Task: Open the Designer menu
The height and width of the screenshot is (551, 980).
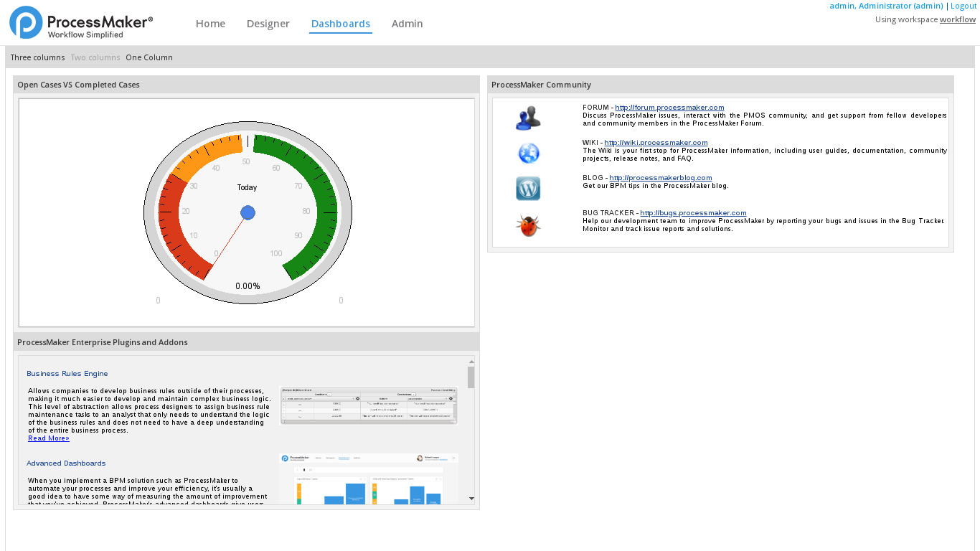Action: [x=268, y=24]
